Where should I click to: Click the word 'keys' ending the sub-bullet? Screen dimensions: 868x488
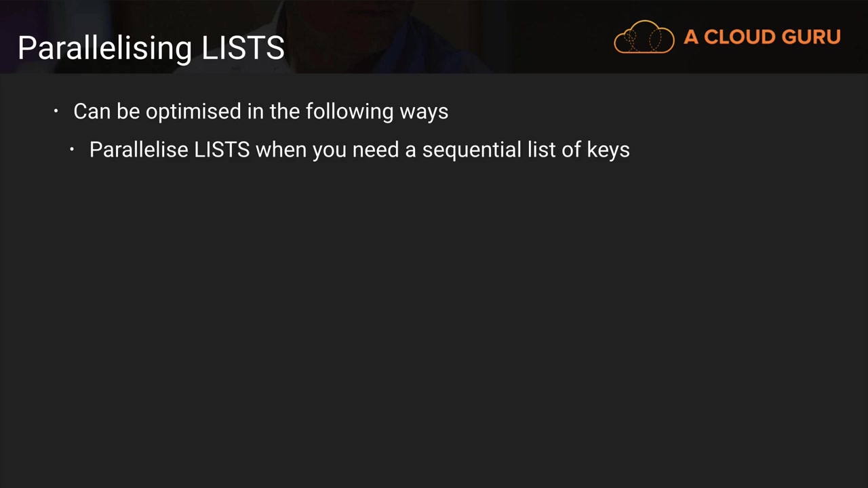tap(608, 150)
